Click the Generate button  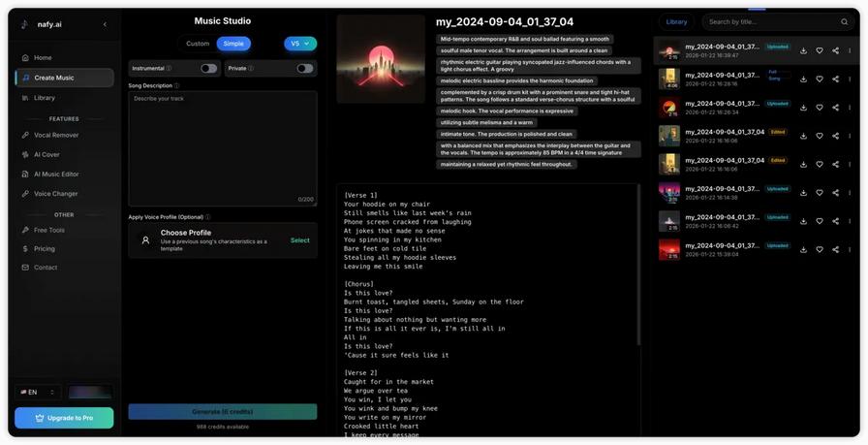tap(223, 412)
